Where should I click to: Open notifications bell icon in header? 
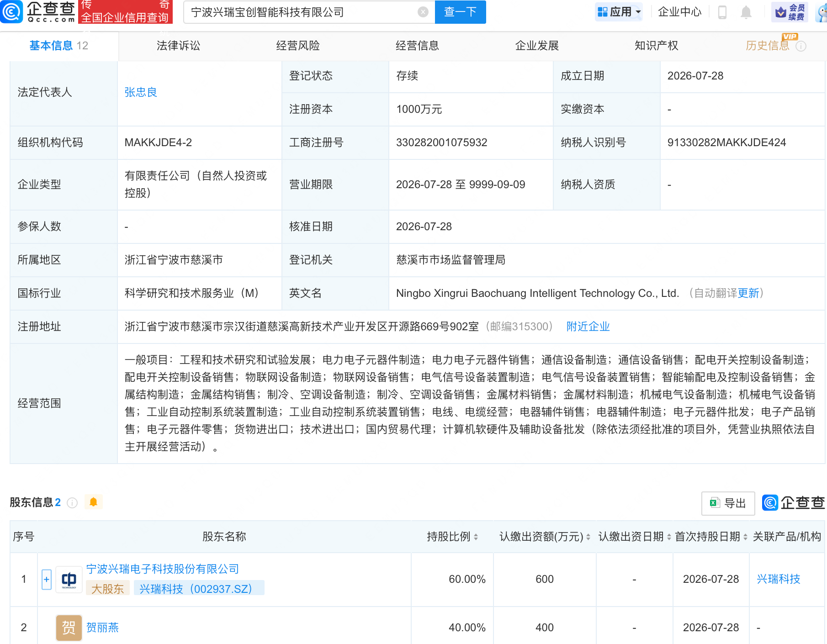tap(746, 12)
